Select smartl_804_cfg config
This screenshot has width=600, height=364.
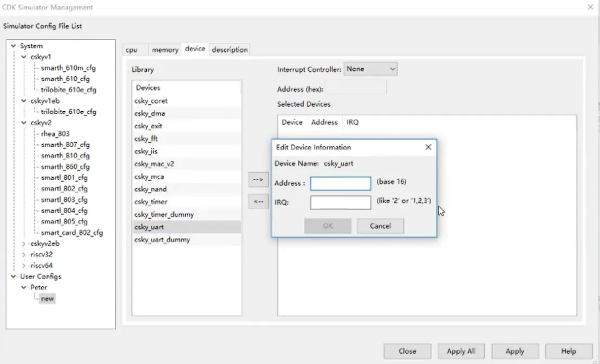[64, 211]
